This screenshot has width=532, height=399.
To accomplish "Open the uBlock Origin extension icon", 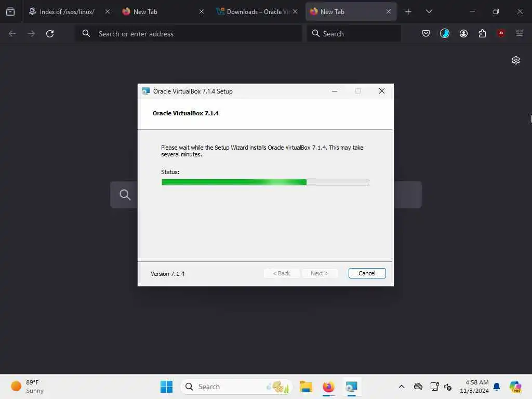I will 500,33.
